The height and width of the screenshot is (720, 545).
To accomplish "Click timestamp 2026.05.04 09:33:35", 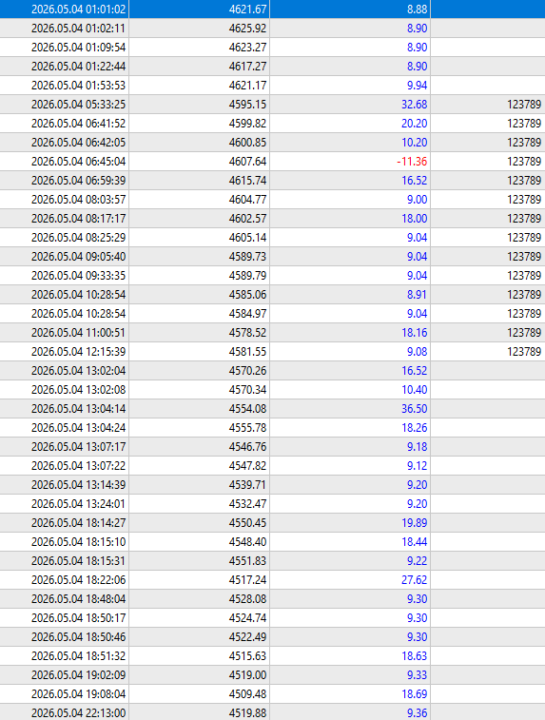I will pyautogui.click(x=78, y=276).
